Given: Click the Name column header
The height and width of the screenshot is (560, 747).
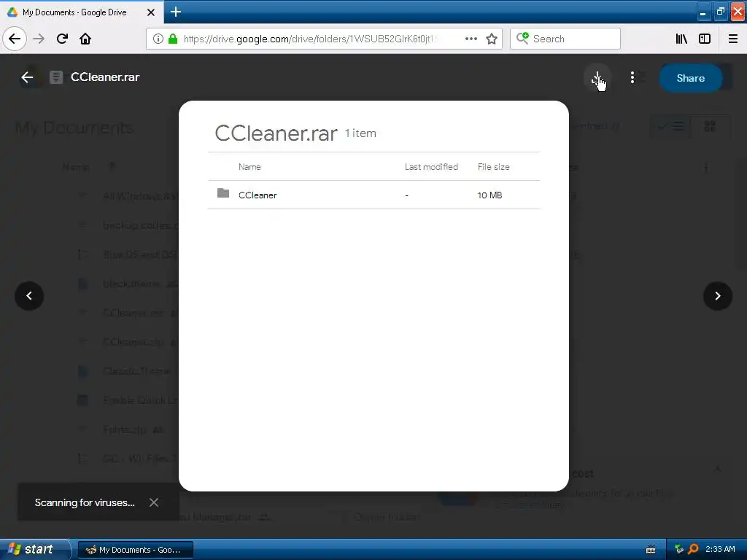Looking at the screenshot, I should click(x=249, y=167).
